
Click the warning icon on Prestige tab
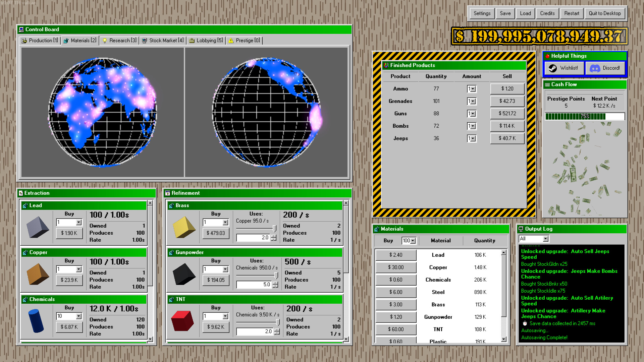pos(230,41)
